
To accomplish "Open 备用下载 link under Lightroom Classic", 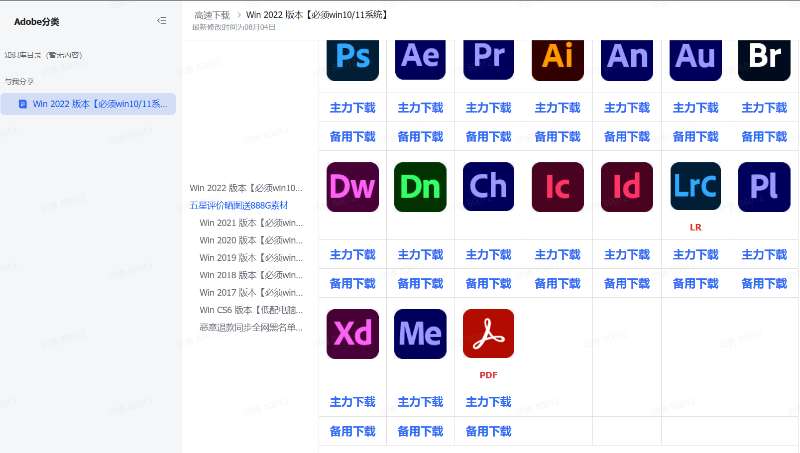I will 695,284.
